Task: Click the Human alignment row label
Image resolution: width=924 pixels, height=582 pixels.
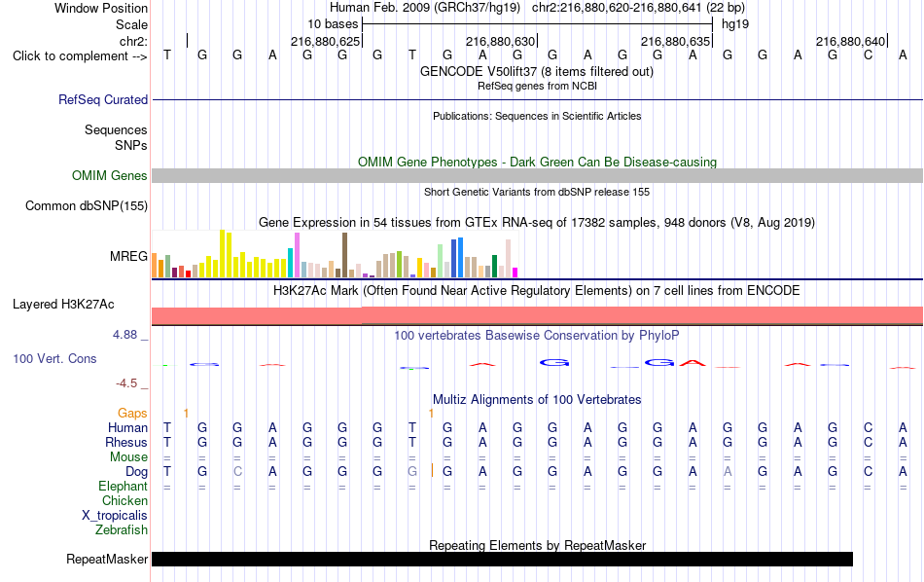Action: pos(127,428)
